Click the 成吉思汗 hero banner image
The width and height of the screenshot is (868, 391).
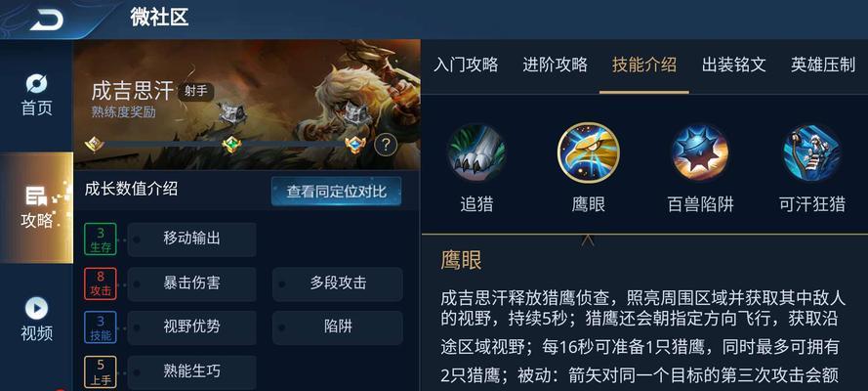pyautogui.click(x=247, y=105)
